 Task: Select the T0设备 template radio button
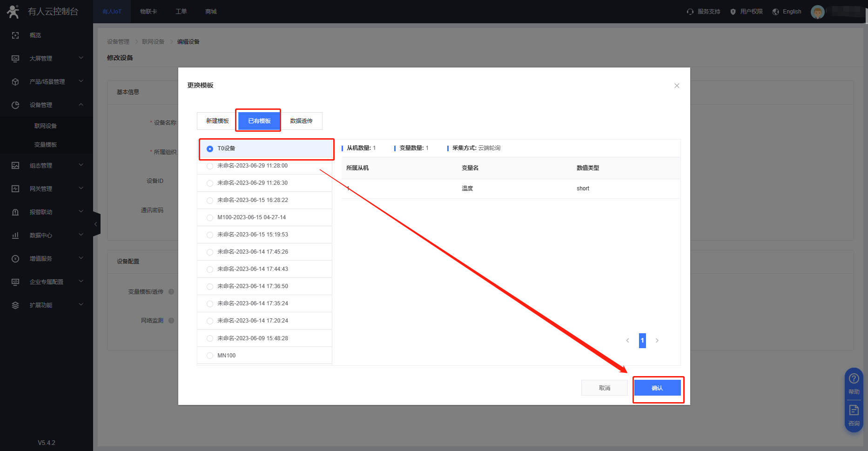(x=210, y=149)
